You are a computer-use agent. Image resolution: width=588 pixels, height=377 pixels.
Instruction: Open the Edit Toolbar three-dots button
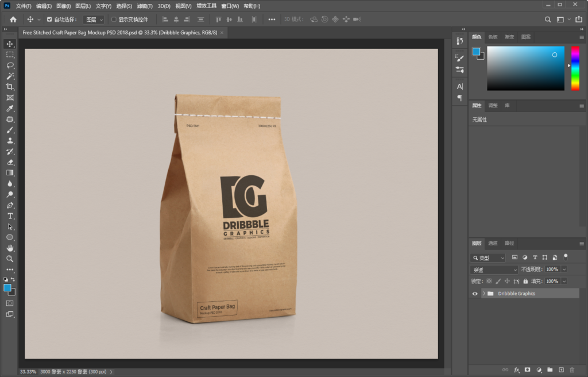coord(10,270)
